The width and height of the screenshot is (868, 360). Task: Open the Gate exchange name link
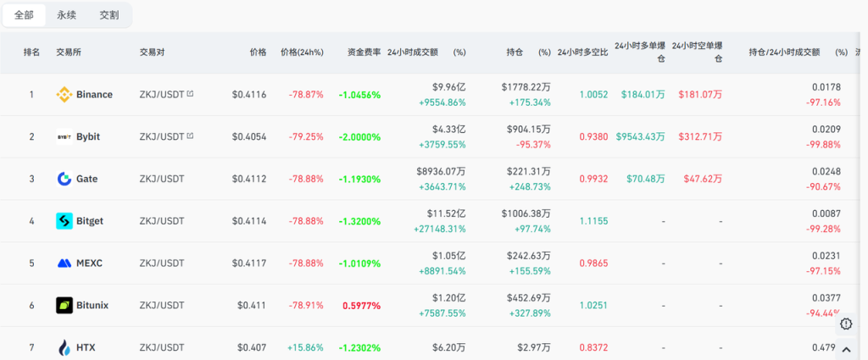(87, 179)
